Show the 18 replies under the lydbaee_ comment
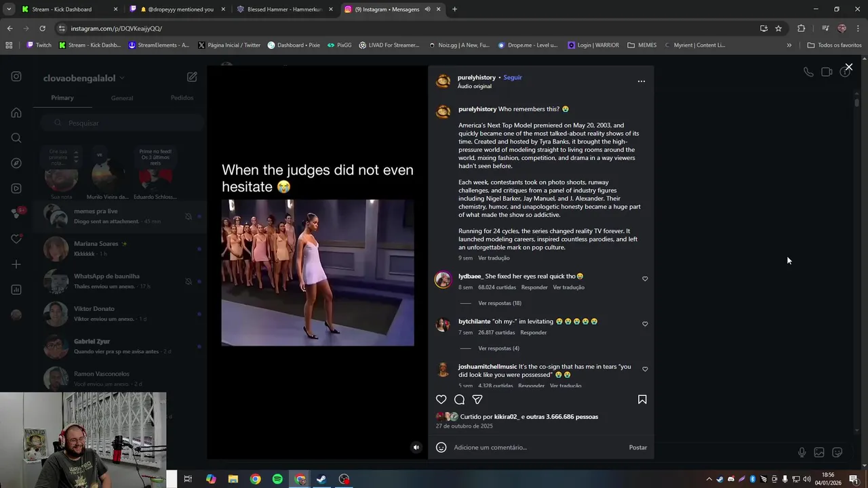 (x=500, y=303)
